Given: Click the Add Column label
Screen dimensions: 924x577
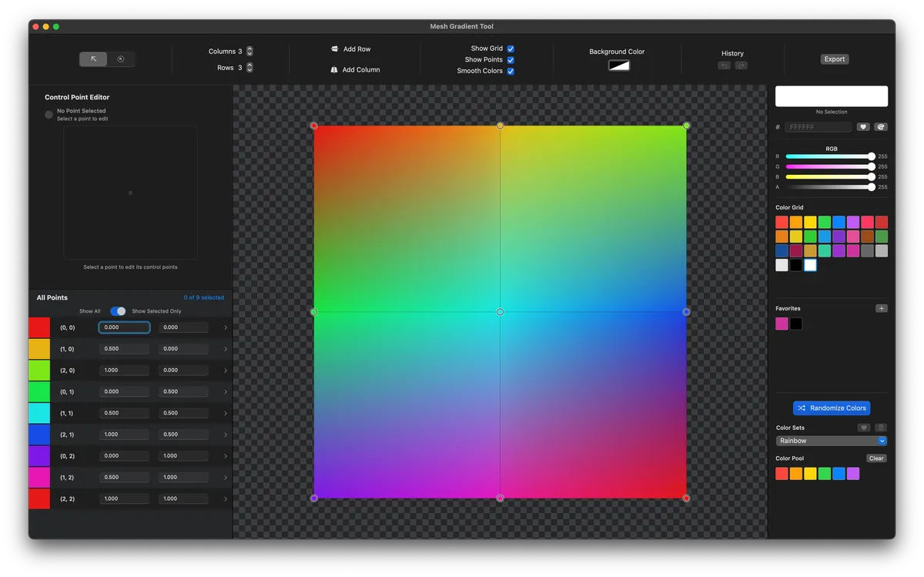Looking at the screenshot, I should (x=361, y=69).
